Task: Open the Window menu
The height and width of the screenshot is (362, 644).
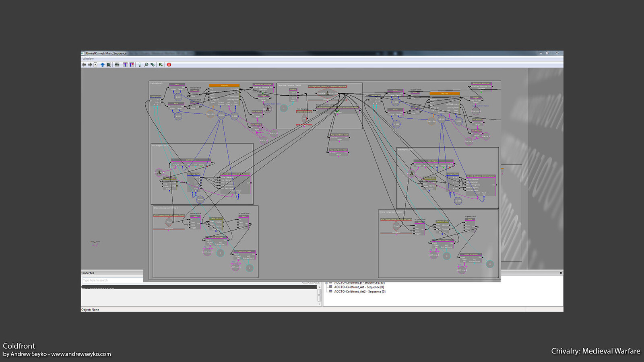Action: [x=88, y=59]
